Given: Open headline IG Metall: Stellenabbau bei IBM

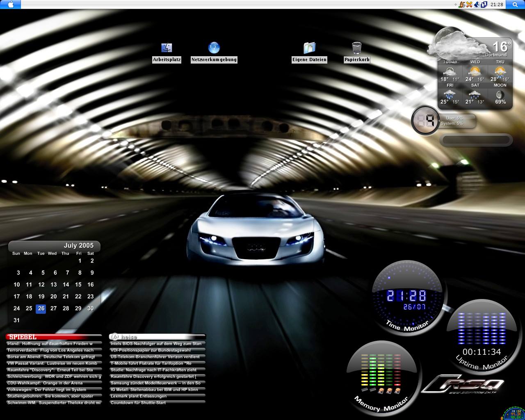Looking at the screenshot, I should (157, 390).
